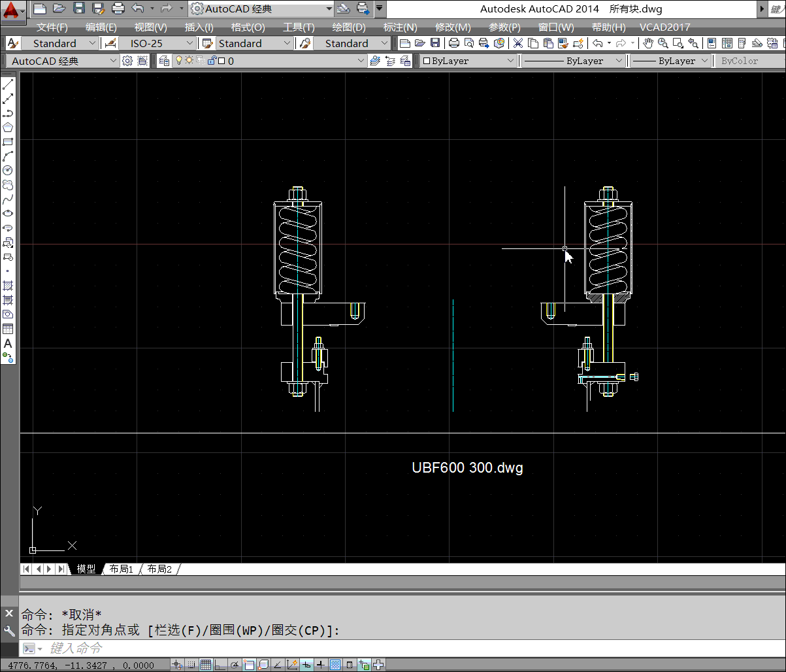786x672 pixels.
Task: Select the Table tool
Action: [x=8, y=329]
